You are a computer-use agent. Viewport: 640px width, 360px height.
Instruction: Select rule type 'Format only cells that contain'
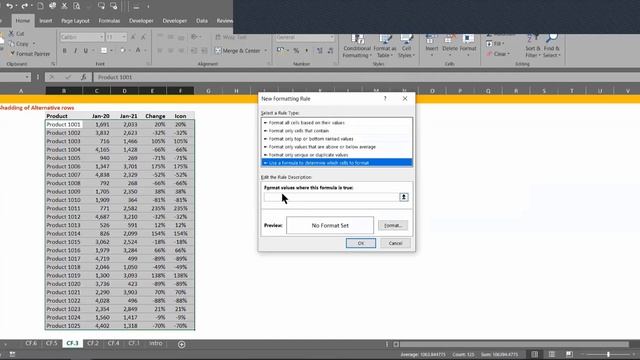(337, 131)
